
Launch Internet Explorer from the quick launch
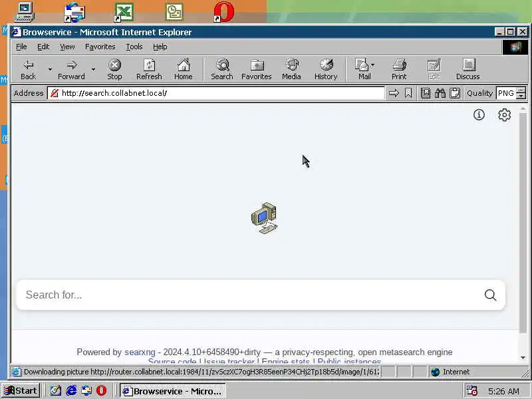[71, 391]
